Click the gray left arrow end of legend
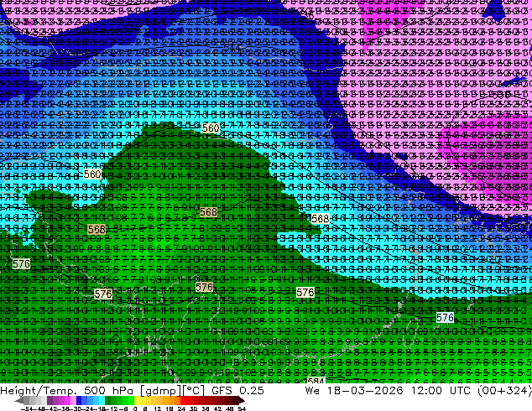 [x=18, y=401]
